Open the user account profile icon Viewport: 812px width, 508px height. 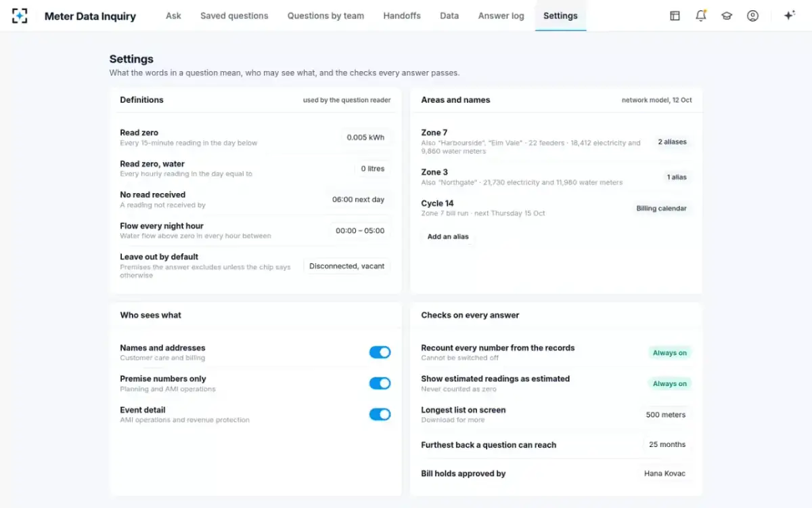coord(752,16)
